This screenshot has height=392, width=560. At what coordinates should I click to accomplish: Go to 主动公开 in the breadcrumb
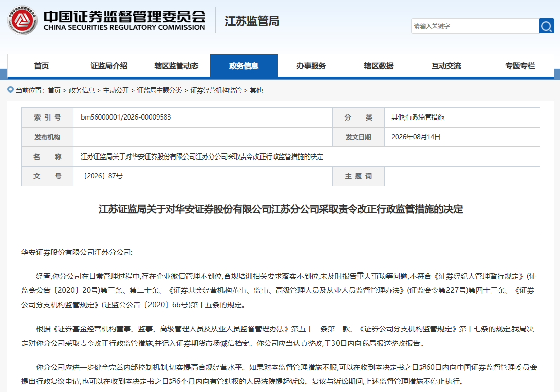[x=116, y=90]
